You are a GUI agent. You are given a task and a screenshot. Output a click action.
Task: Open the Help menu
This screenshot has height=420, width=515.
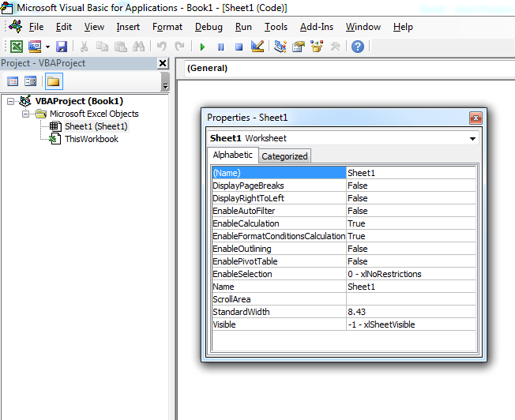tap(403, 27)
